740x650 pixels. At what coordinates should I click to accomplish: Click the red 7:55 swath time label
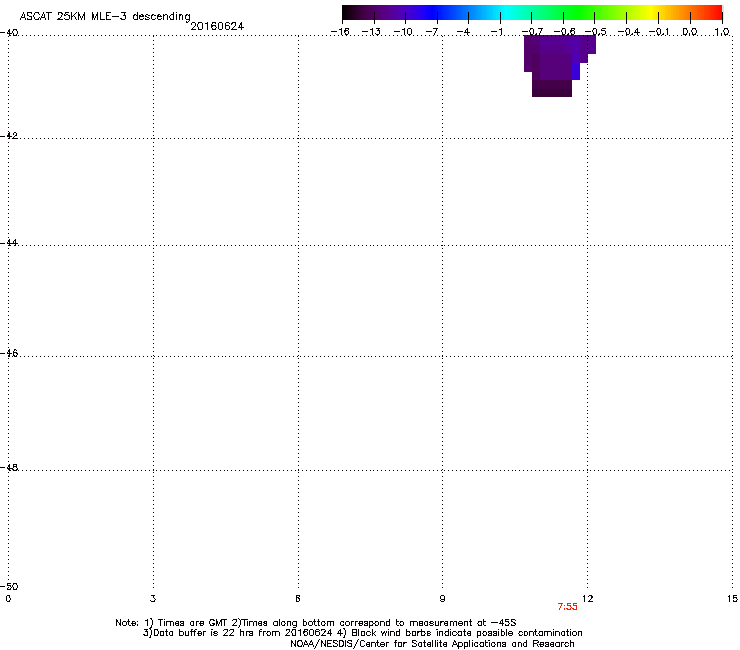(567, 607)
